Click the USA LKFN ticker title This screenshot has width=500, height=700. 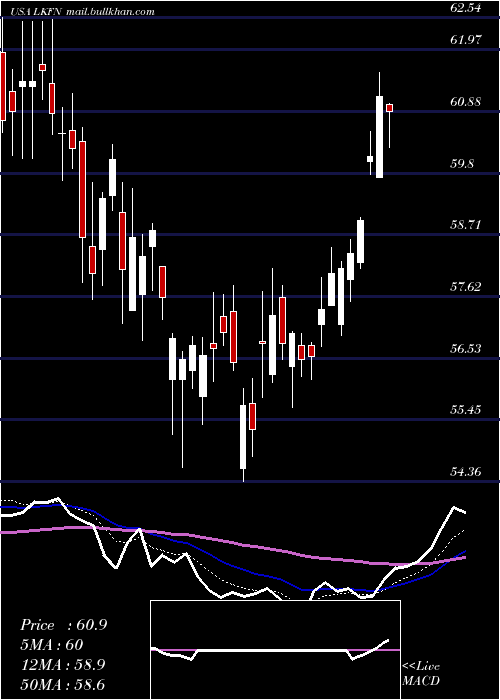pyautogui.click(x=34, y=12)
